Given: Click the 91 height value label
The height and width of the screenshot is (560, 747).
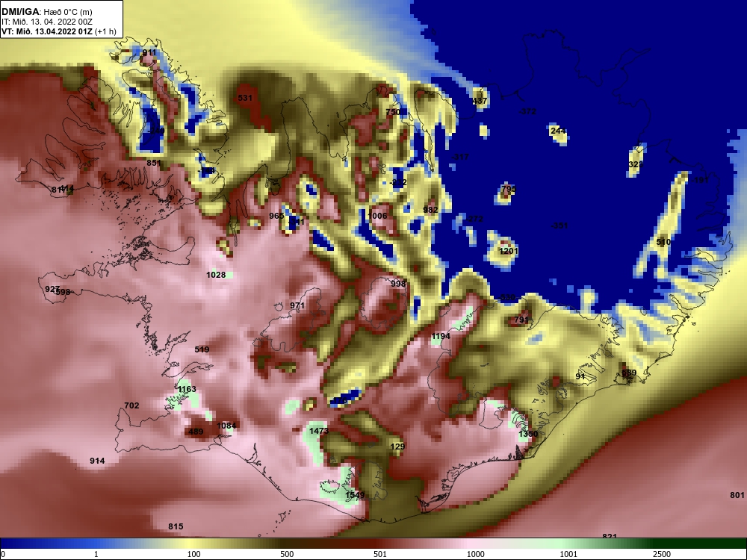Looking at the screenshot, I should coord(580,376).
